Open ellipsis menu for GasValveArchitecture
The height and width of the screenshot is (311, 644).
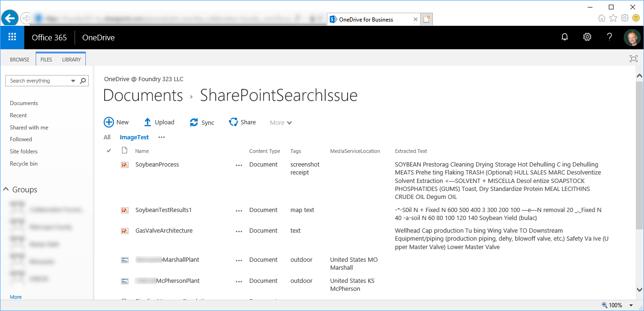(x=239, y=231)
